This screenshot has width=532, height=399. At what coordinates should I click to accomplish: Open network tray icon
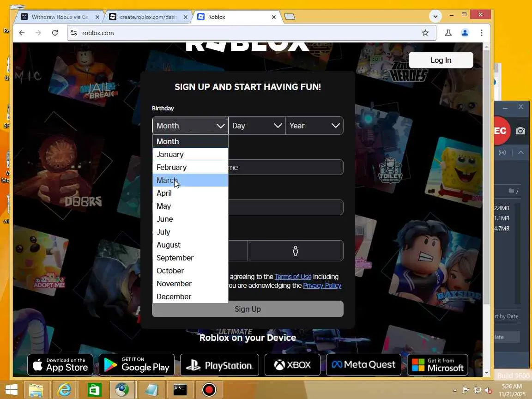(x=478, y=390)
